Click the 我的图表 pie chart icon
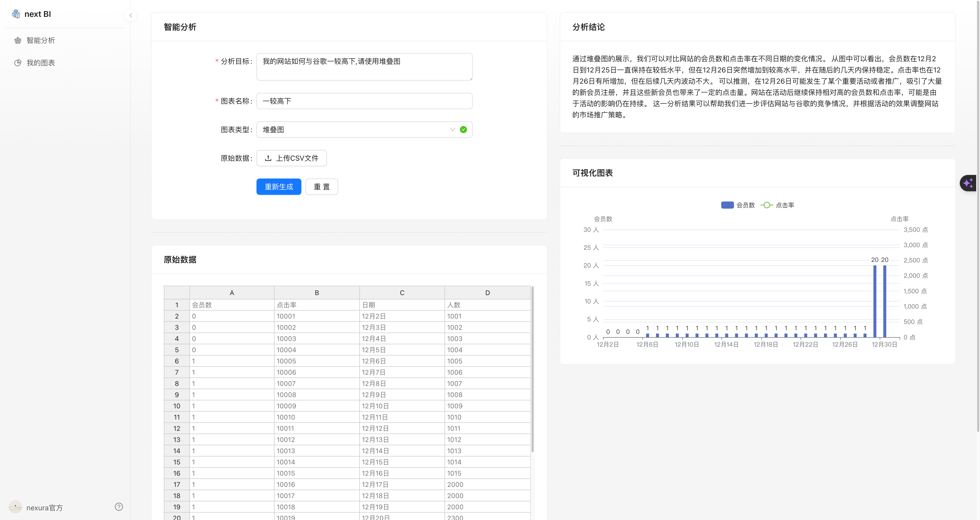This screenshot has height=520, width=980. [18, 63]
